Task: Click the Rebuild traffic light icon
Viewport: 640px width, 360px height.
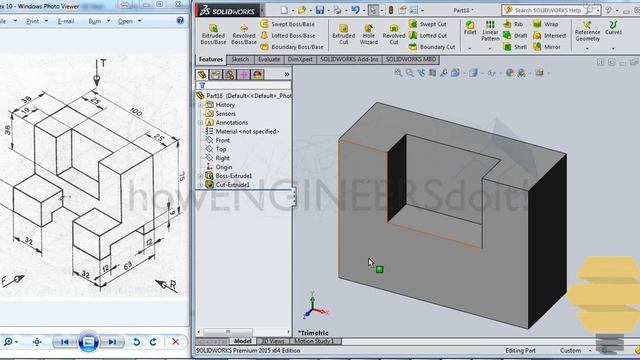Action: tap(391, 10)
